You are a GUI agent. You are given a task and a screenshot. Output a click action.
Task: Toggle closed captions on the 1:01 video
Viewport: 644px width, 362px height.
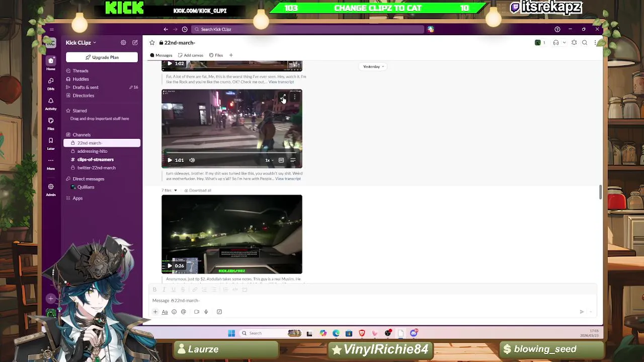281,160
